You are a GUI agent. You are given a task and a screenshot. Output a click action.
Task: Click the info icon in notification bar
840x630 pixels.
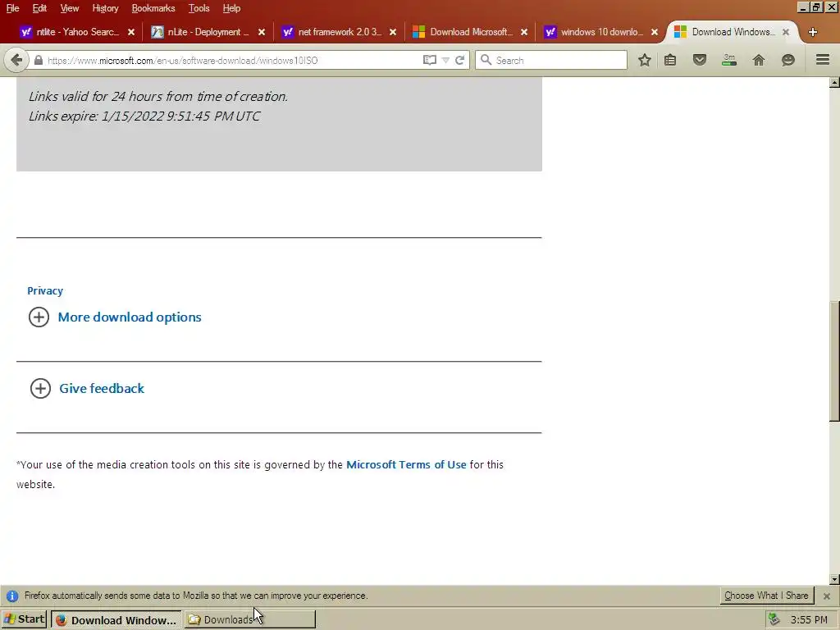pos(11,596)
